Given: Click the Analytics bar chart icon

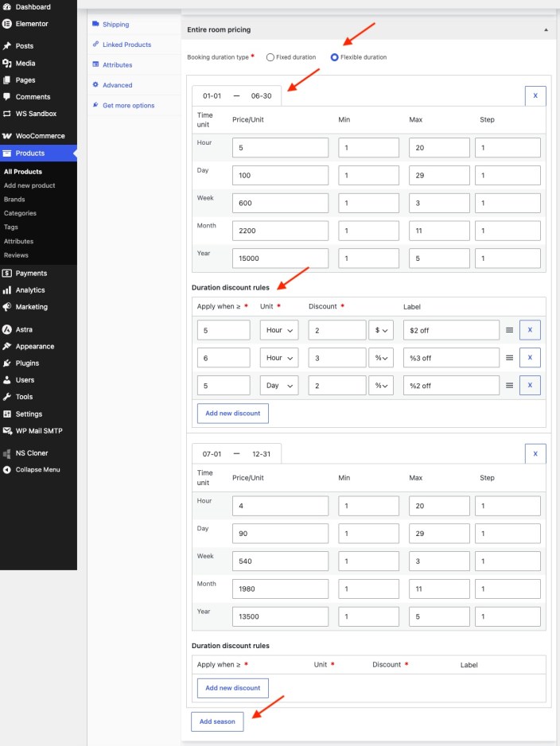Looking at the screenshot, I should click(x=6, y=290).
